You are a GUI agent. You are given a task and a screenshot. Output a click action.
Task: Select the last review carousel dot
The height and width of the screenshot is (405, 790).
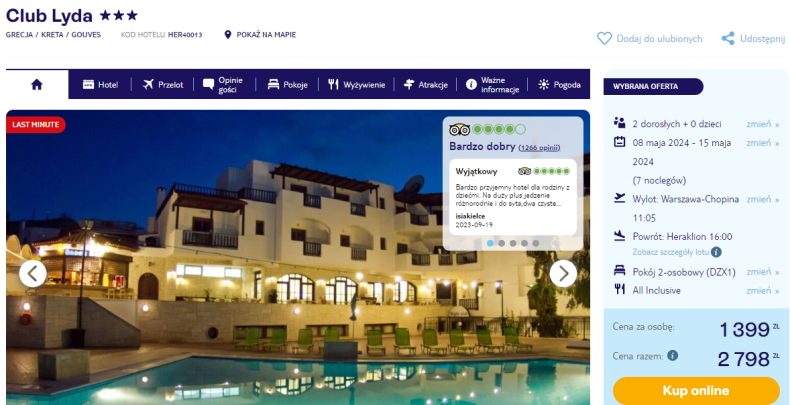[536, 243]
